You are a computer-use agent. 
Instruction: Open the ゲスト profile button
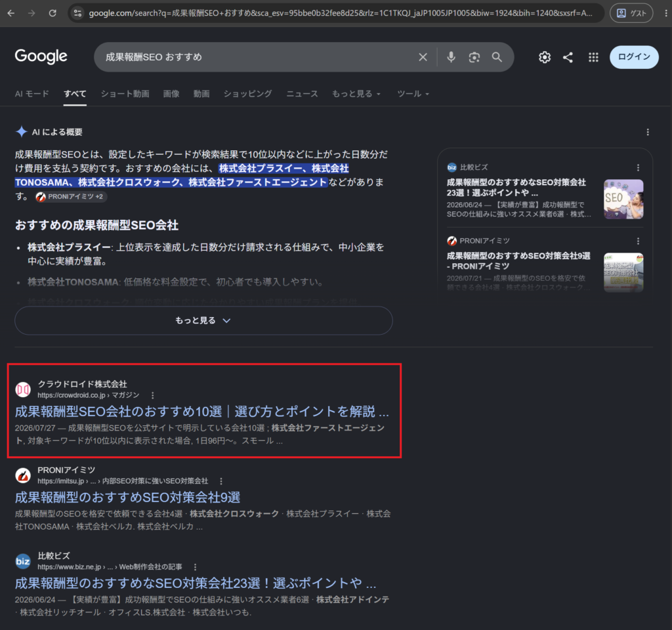[631, 13]
